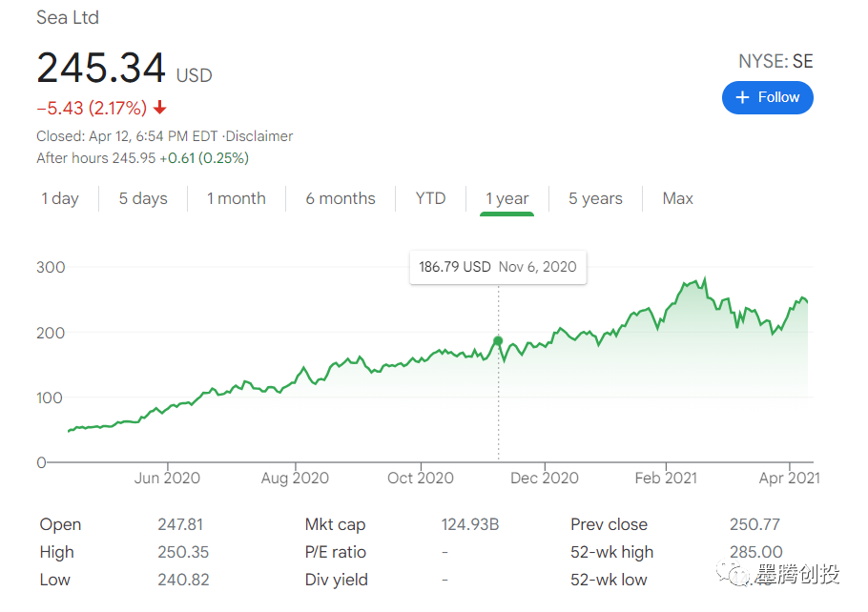
Task: Open the 5 years chart tab
Action: [595, 198]
